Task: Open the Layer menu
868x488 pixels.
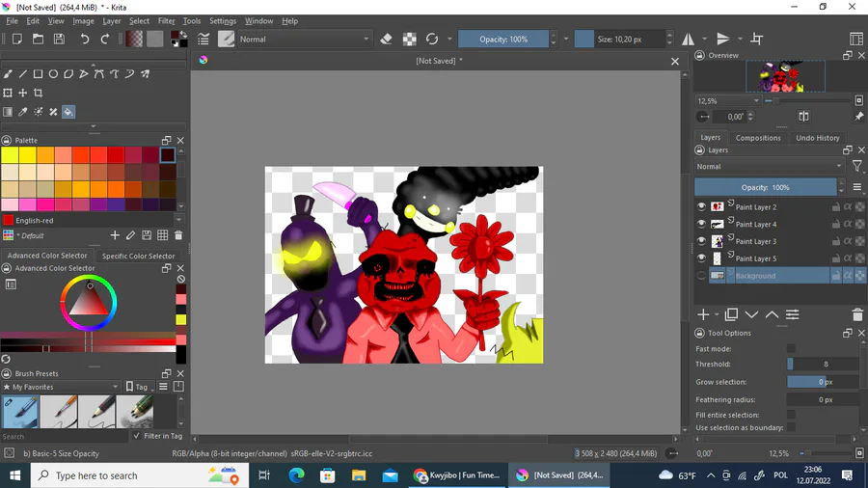Action: [x=111, y=21]
